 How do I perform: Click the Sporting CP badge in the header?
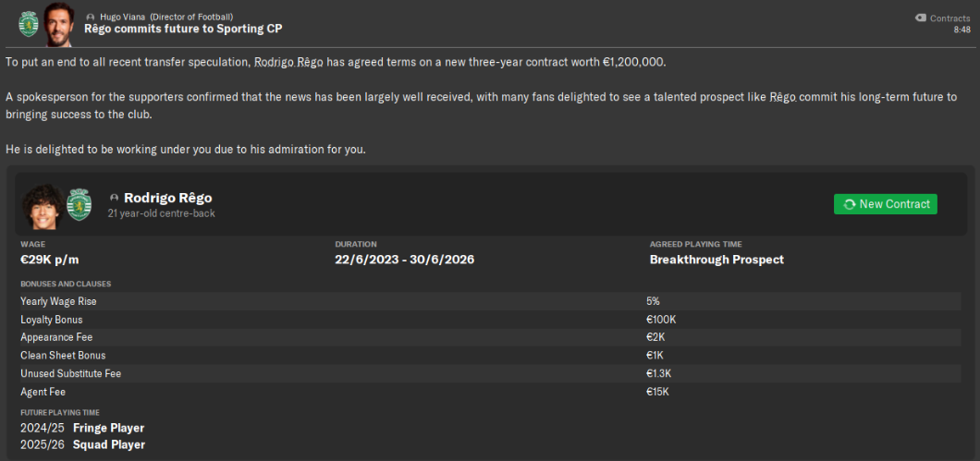28,21
